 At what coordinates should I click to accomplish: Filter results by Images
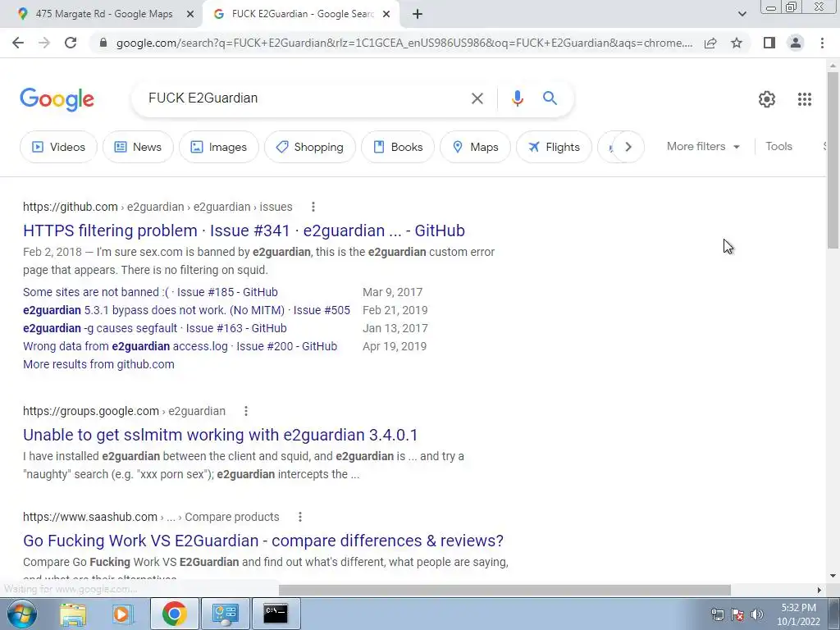click(x=218, y=147)
